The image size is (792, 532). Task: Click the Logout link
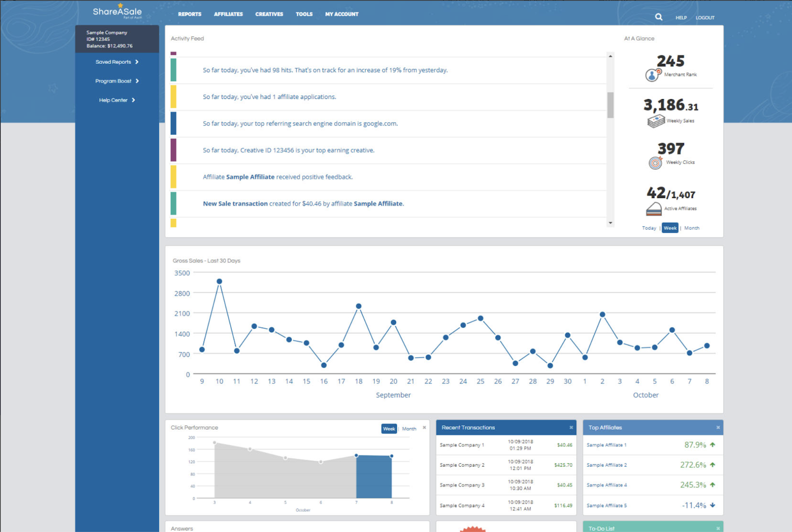[704, 17]
